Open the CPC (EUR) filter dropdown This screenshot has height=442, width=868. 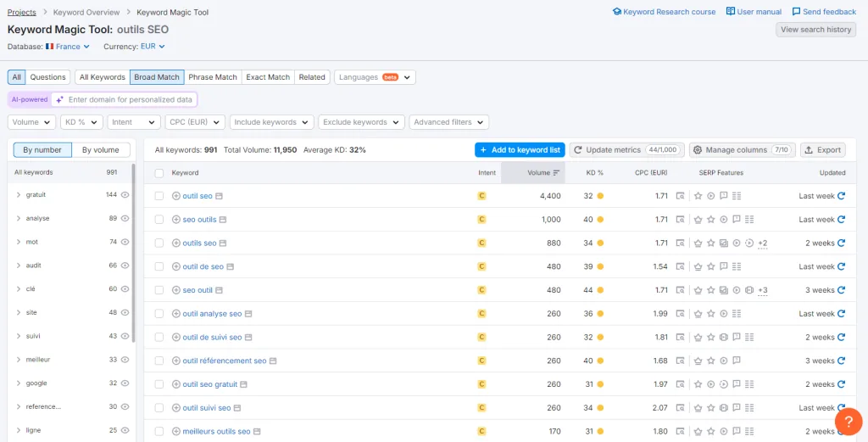[x=195, y=122]
